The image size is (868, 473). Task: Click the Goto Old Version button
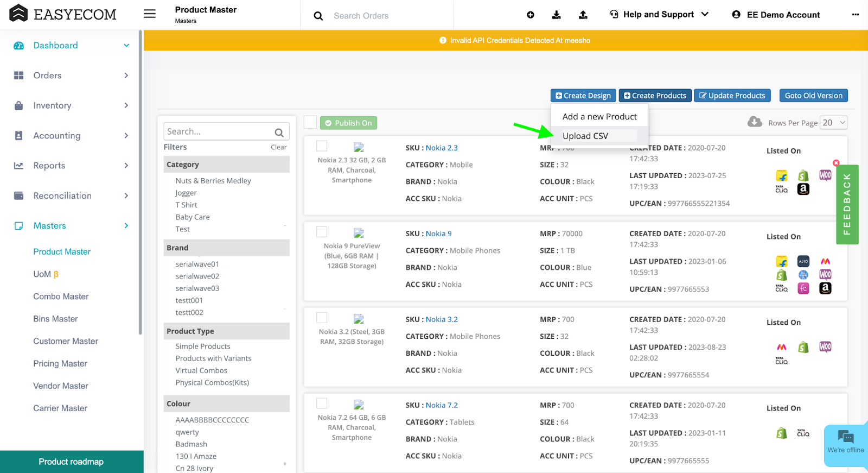[813, 96]
